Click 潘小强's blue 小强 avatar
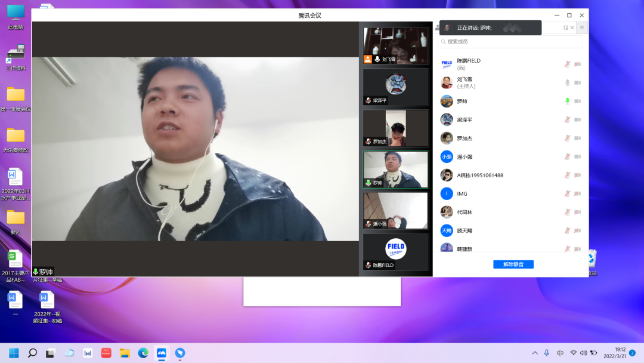 (x=447, y=156)
